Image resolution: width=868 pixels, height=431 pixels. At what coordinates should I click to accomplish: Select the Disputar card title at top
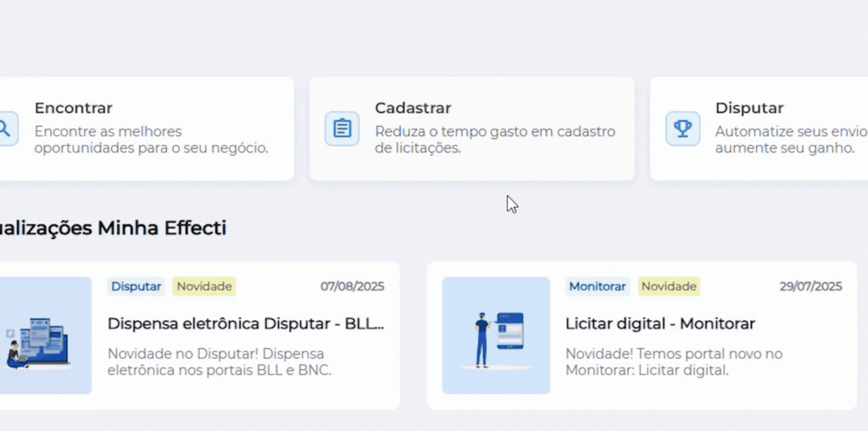click(749, 108)
